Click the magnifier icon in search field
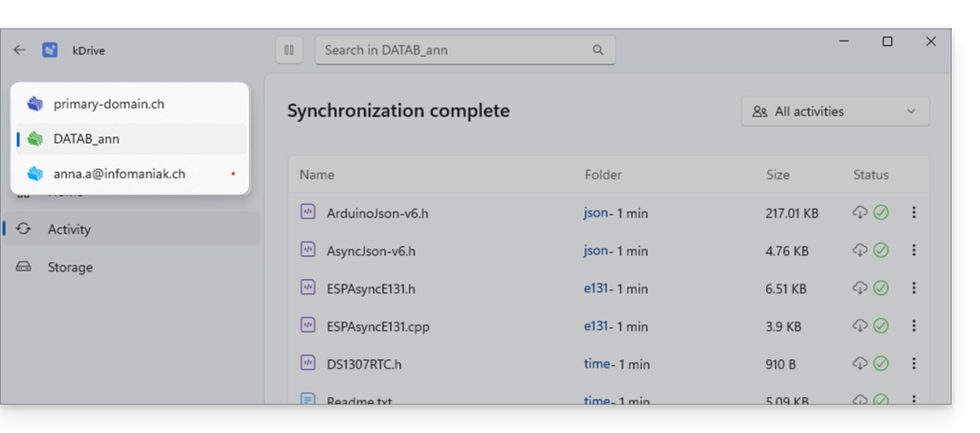Image resolution: width=980 pixels, height=433 pixels. [598, 50]
